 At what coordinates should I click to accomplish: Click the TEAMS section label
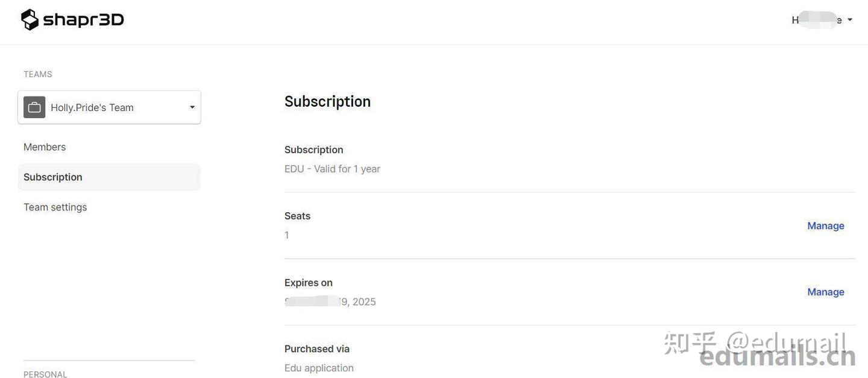pos(38,74)
